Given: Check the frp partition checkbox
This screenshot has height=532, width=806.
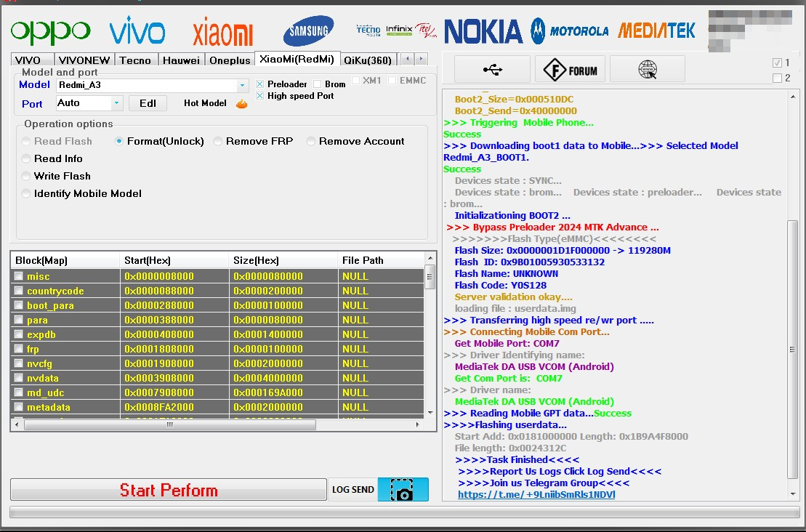Looking at the screenshot, I should point(18,349).
